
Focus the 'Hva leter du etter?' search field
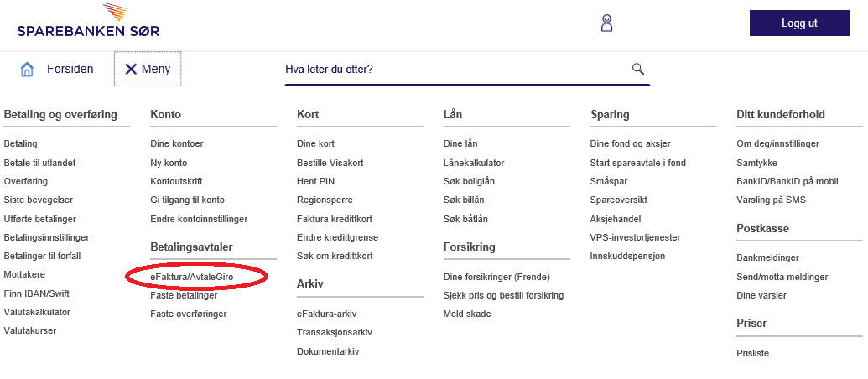[x=453, y=69]
